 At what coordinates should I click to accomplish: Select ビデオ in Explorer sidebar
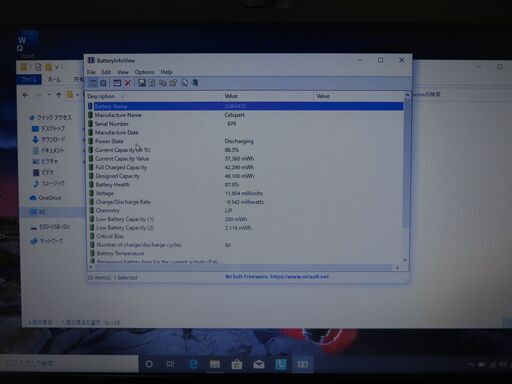(x=44, y=172)
